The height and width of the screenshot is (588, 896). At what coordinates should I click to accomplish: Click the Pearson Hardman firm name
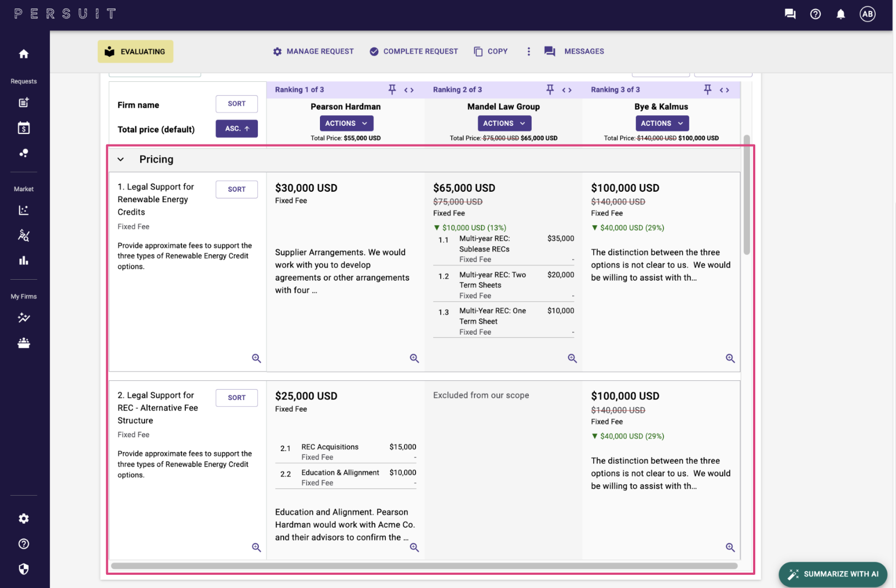(346, 107)
